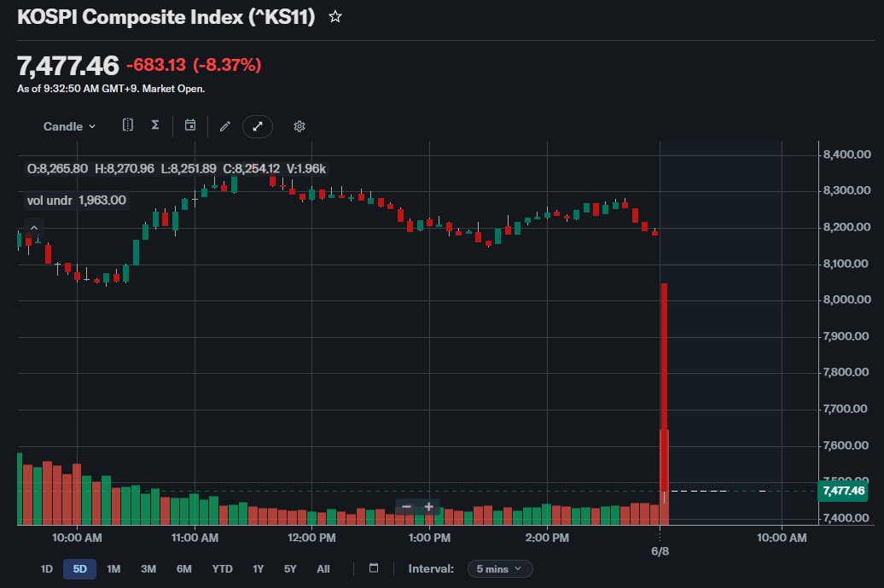
Task: Add KOSPI to watchlist using star icon
Action: pos(334,16)
